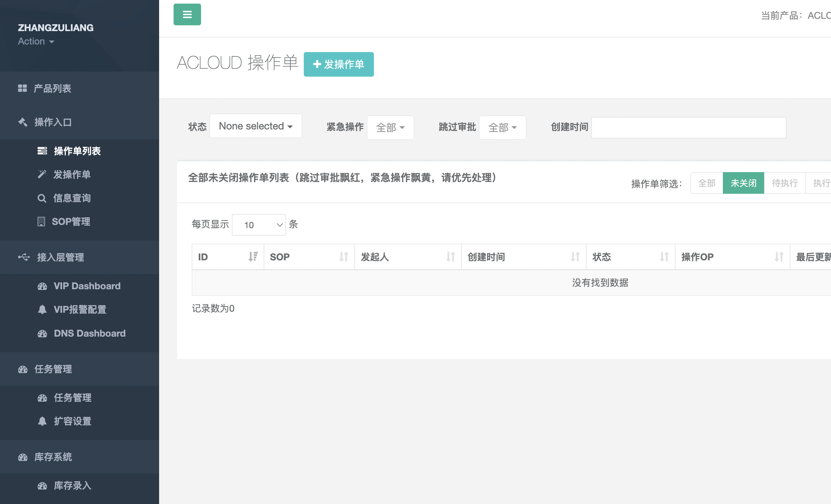
Task: Expand the Action user dropdown
Action: click(36, 41)
